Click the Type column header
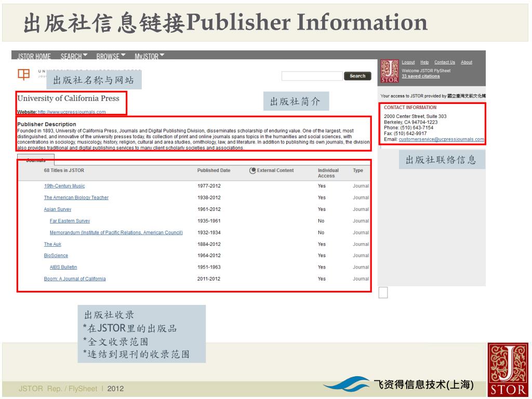The width and height of the screenshot is (532, 399). tap(358, 170)
